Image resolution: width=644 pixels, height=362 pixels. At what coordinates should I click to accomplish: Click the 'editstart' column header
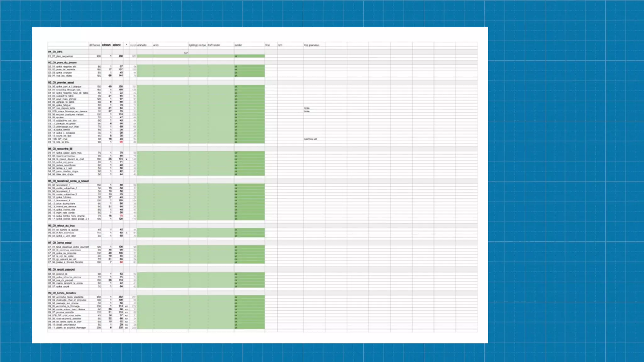pyautogui.click(x=106, y=45)
